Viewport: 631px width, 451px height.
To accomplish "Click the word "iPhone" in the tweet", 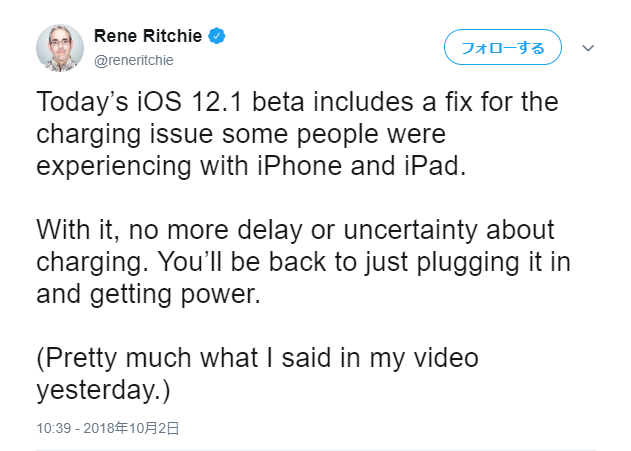I will click(x=299, y=166).
